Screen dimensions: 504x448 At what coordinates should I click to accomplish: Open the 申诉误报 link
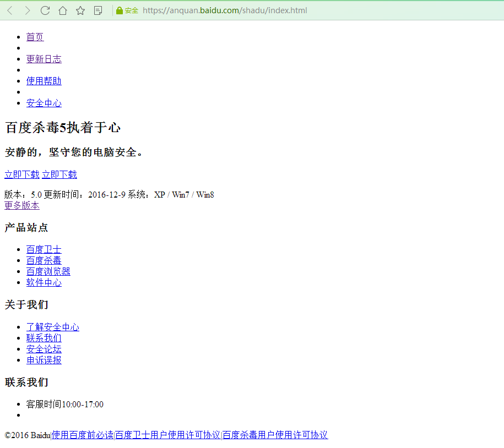pos(44,360)
